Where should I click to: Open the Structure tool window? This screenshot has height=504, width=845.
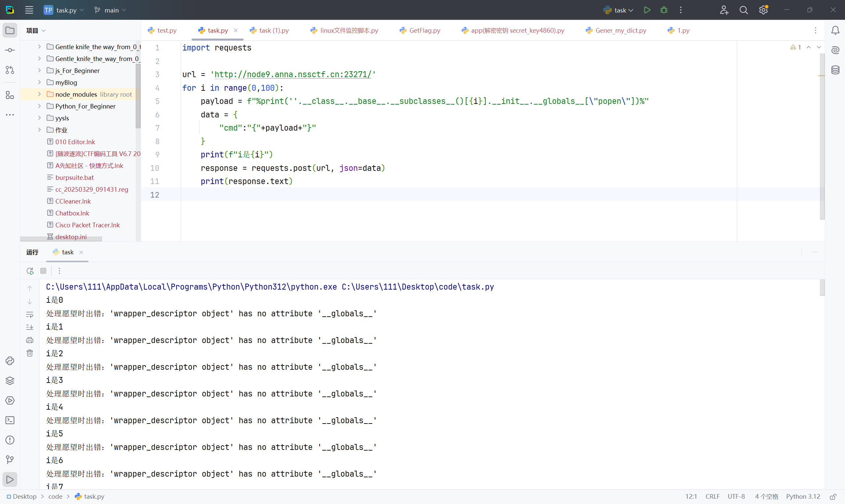coord(10,95)
